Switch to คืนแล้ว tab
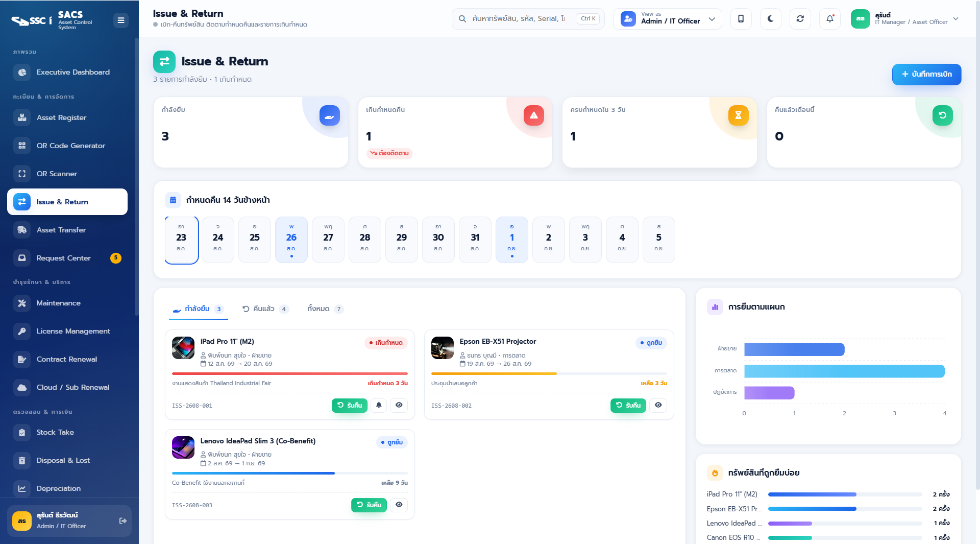Image resolution: width=980 pixels, height=544 pixels. tap(265, 309)
